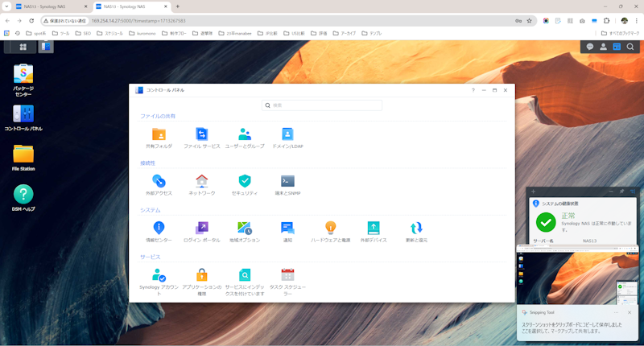This screenshot has width=644, height=346.
Task: Open the DSM notifications speech-bubble icon
Action: click(590, 47)
